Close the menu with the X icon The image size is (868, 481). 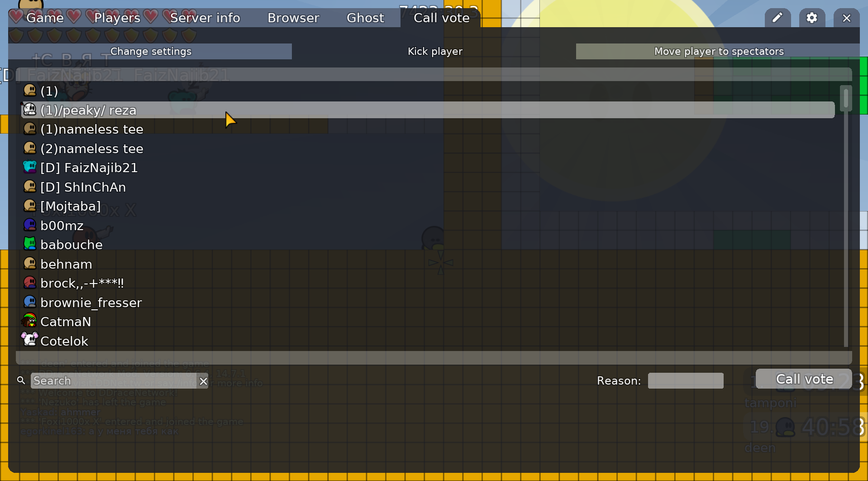(847, 18)
